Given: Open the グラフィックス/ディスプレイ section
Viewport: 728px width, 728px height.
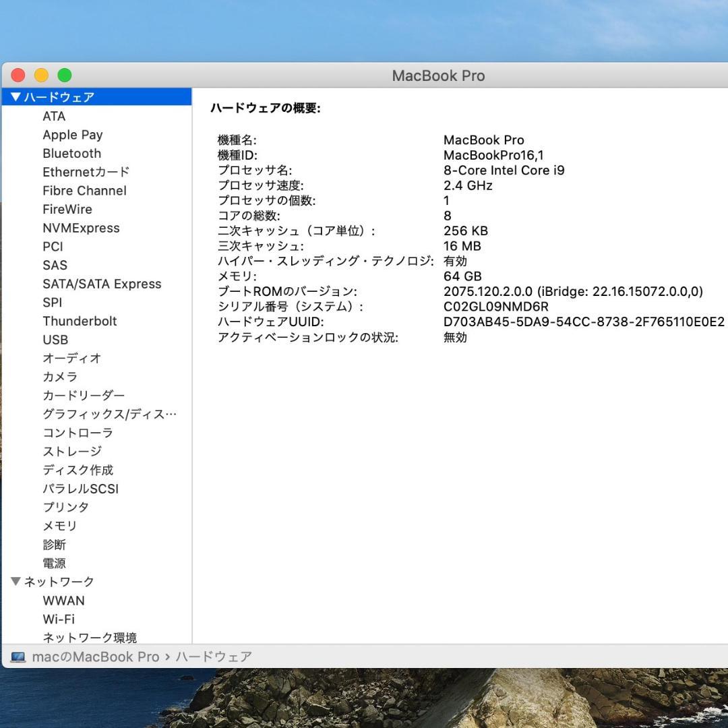Looking at the screenshot, I should (109, 414).
